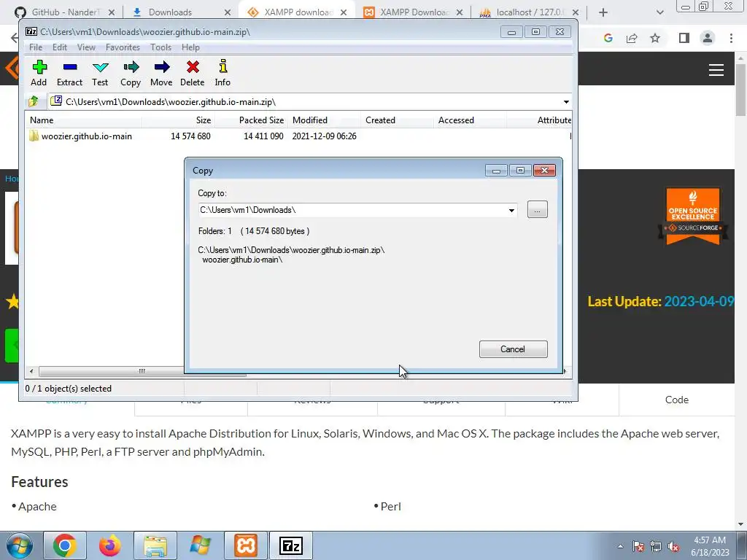Cancel the Copy operation

click(x=513, y=349)
